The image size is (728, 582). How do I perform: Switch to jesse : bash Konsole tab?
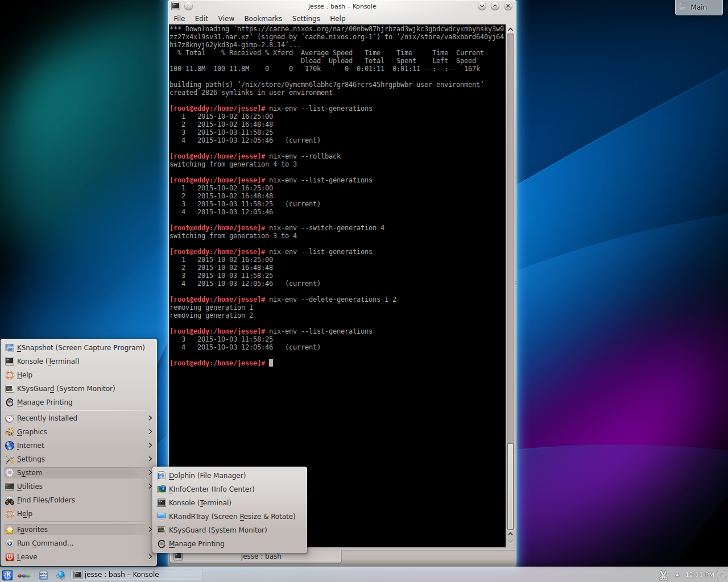pos(255,556)
